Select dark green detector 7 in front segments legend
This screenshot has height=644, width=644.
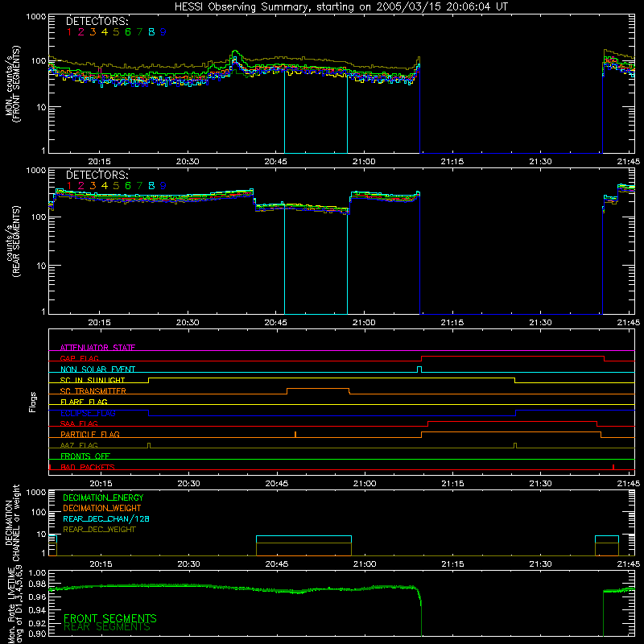pos(139,32)
